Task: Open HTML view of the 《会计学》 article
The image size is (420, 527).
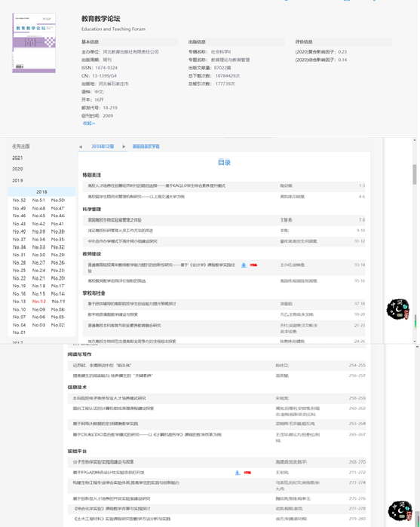Action: tap(253, 265)
